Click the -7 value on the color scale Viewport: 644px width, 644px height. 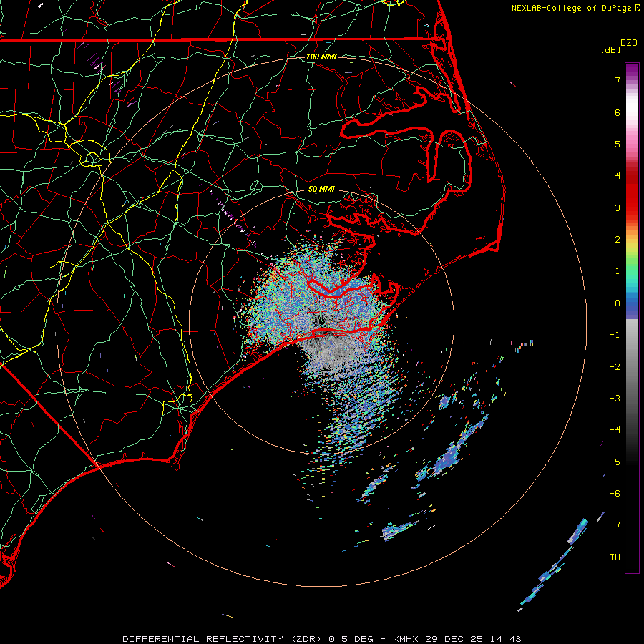pos(615,525)
